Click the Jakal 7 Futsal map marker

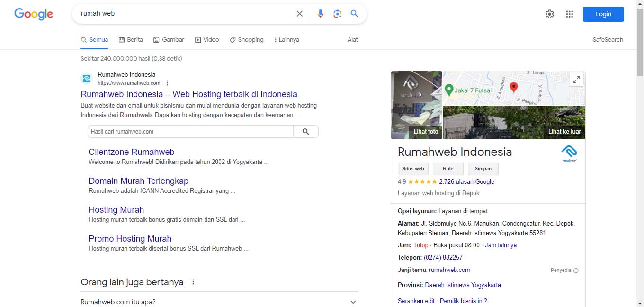449,89
